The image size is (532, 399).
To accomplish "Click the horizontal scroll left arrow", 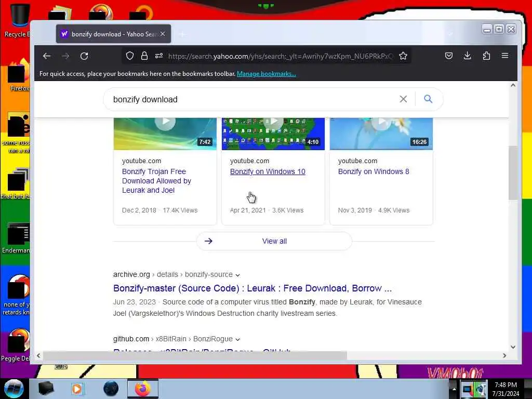I will [x=38, y=355].
